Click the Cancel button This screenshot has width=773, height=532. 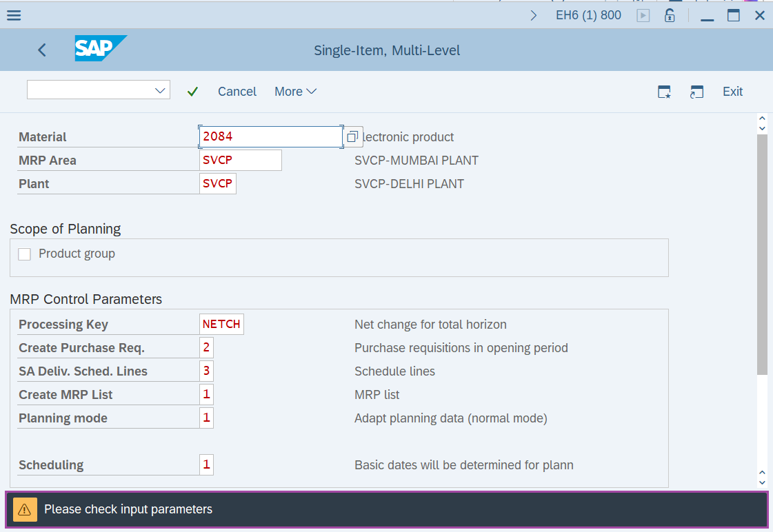point(237,91)
